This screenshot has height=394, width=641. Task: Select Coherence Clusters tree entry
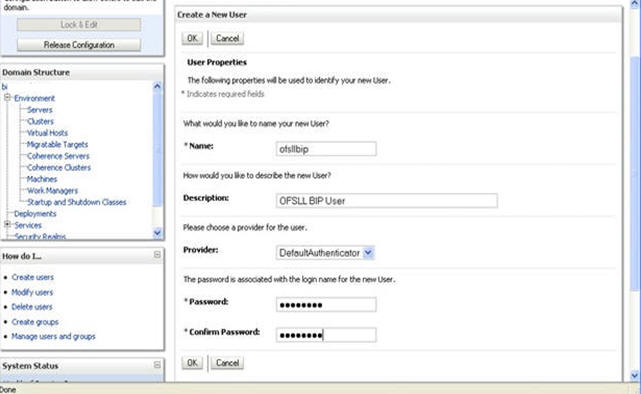tap(59, 168)
